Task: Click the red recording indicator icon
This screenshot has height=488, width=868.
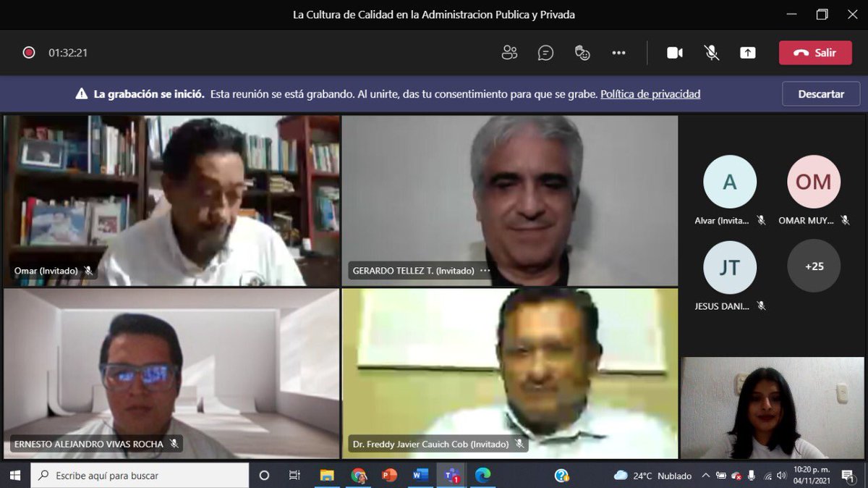Action: [29, 53]
